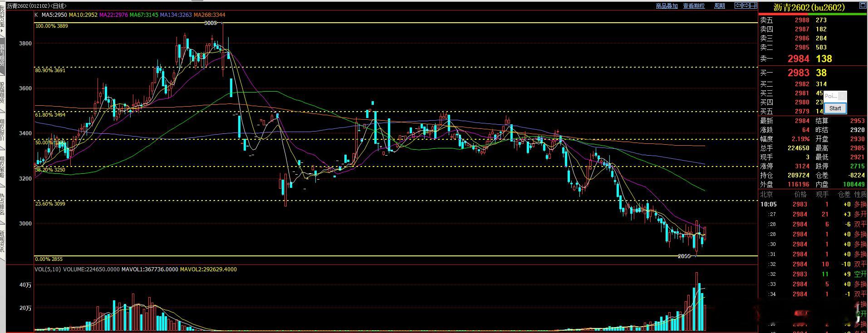Click the 持仓 value 209724
Viewport: 868px width, 333px height.
pos(798,175)
